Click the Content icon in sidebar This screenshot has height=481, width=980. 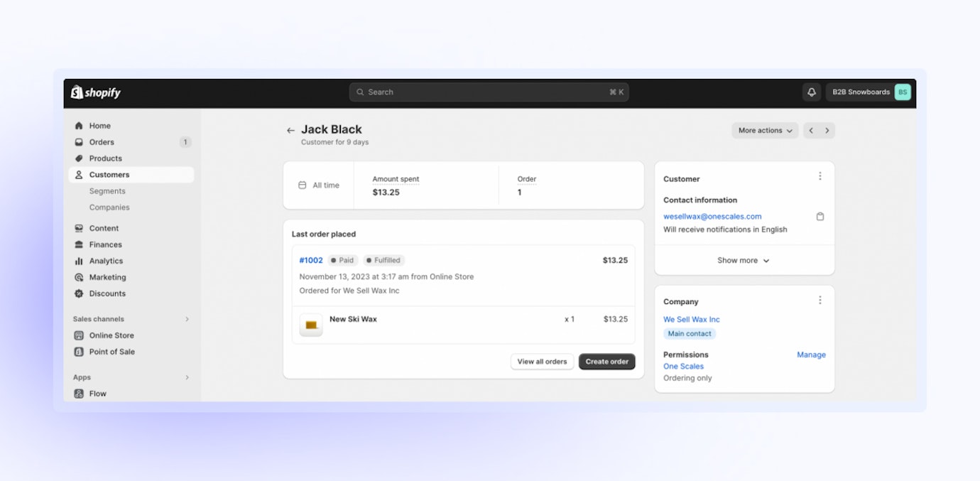pyautogui.click(x=79, y=228)
